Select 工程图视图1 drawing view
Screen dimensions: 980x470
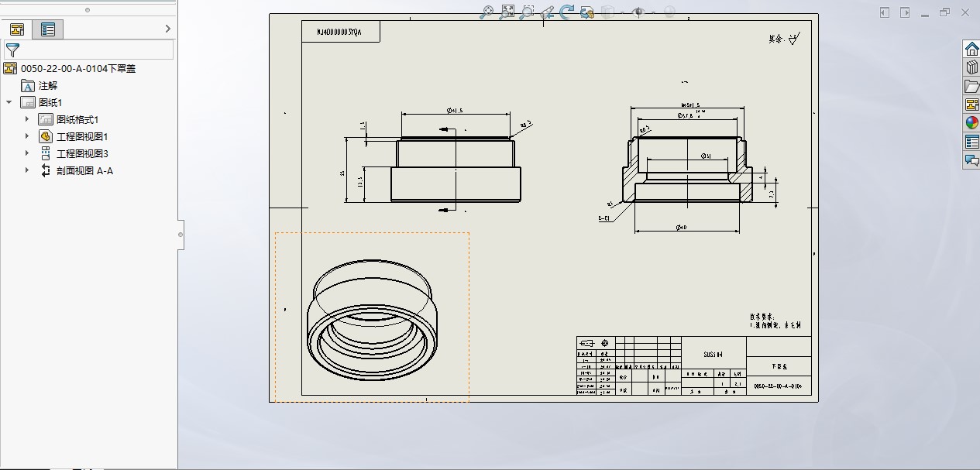coord(82,136)
